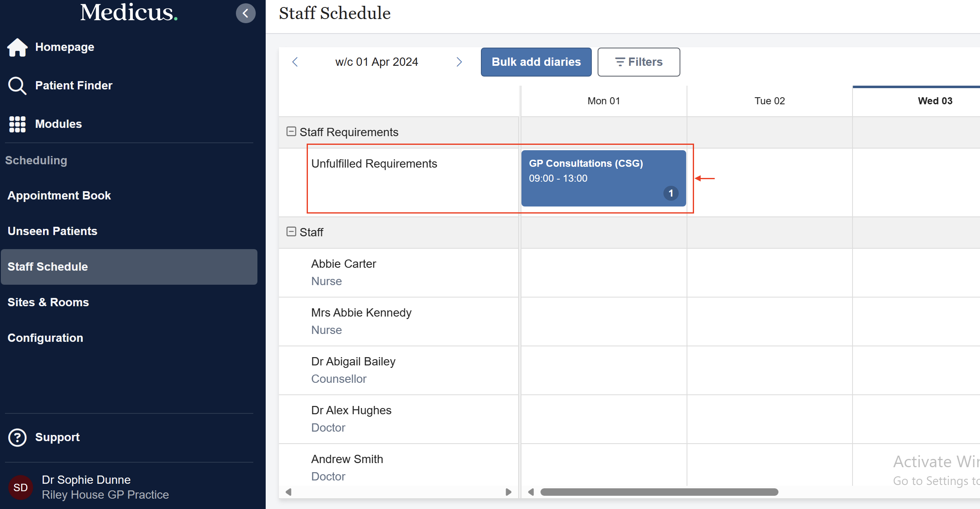The width and height of the screenshot is (980, 509).
Task: Open the Modules grid icon
Action: (17, 124)
